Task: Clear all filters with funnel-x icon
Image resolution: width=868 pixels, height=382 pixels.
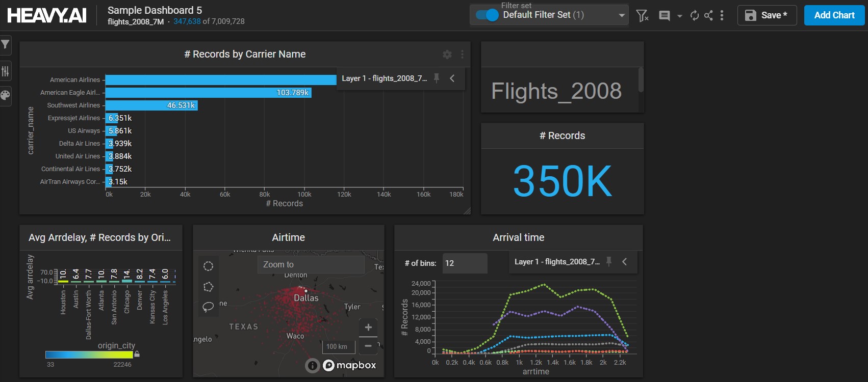Action: coord(643,16)
